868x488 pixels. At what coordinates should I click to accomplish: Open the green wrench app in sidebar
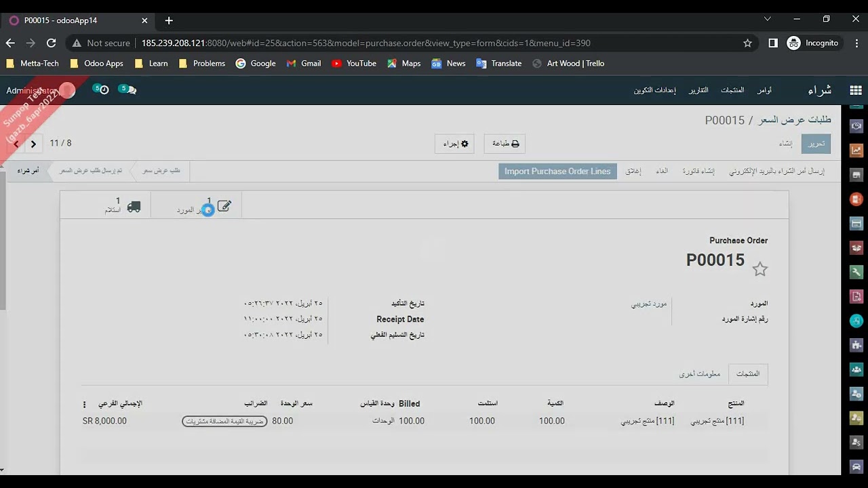point(856,272)
